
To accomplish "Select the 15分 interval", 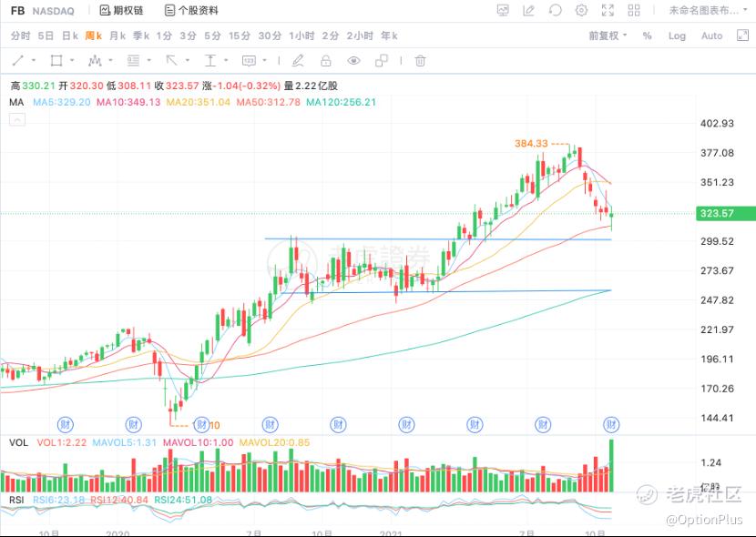I will pos(240,35).
